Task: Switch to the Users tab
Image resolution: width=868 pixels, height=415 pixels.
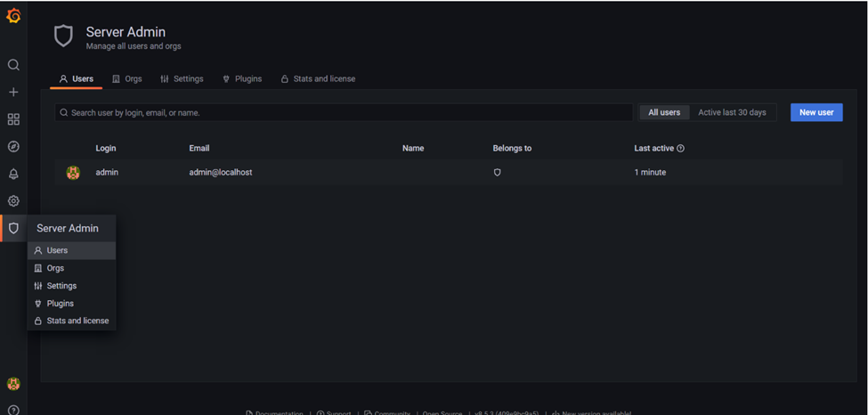Action: 77,78
